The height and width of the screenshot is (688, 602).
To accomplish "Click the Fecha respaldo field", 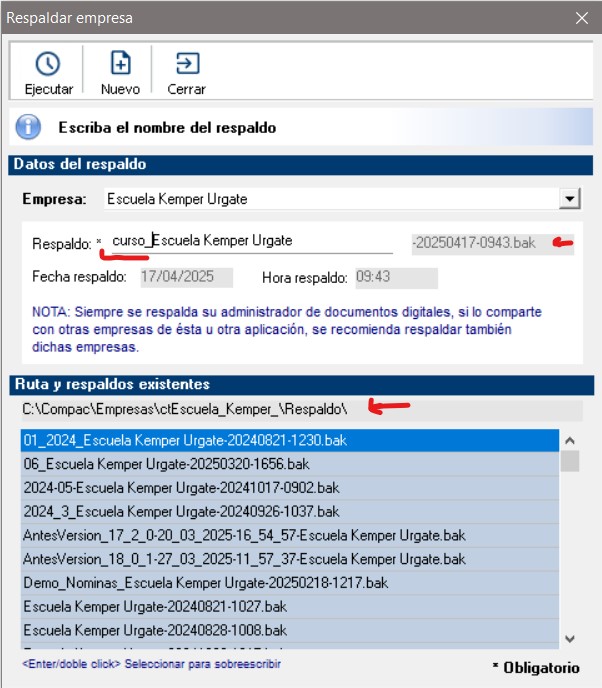I will [185, 277].
